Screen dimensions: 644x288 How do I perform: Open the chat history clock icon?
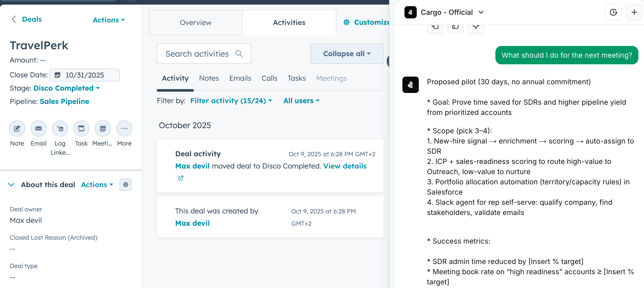pyautogui.click(x=613, y=12)
